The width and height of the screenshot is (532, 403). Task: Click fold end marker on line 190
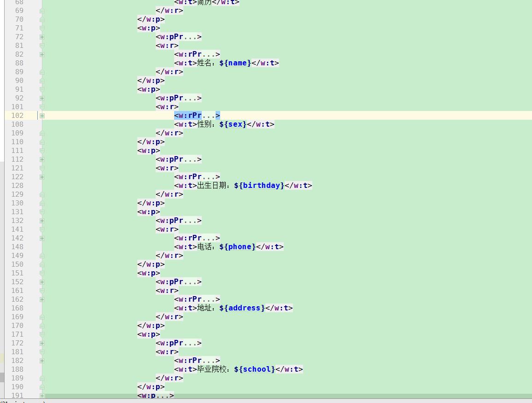tap(42, 387)
